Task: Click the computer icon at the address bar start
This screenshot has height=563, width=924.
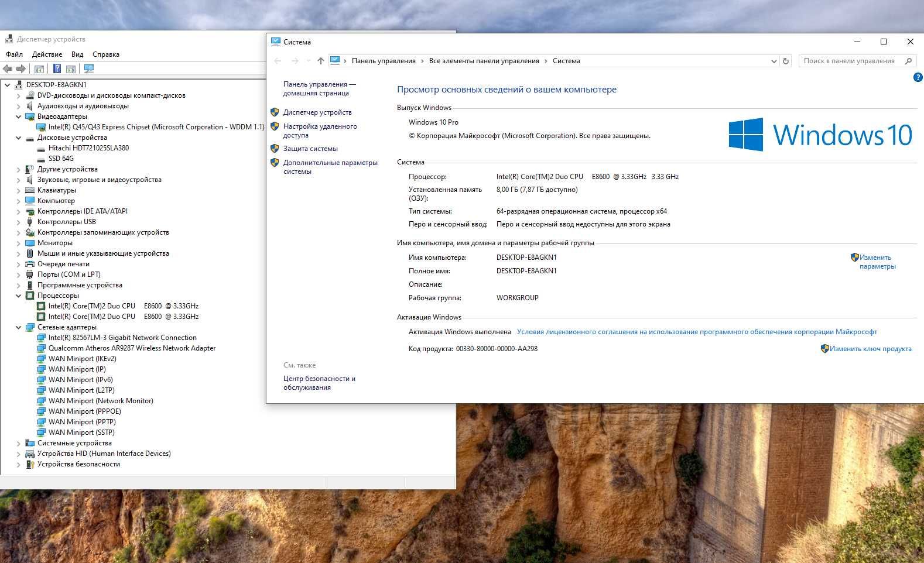Action: [335, 60]
